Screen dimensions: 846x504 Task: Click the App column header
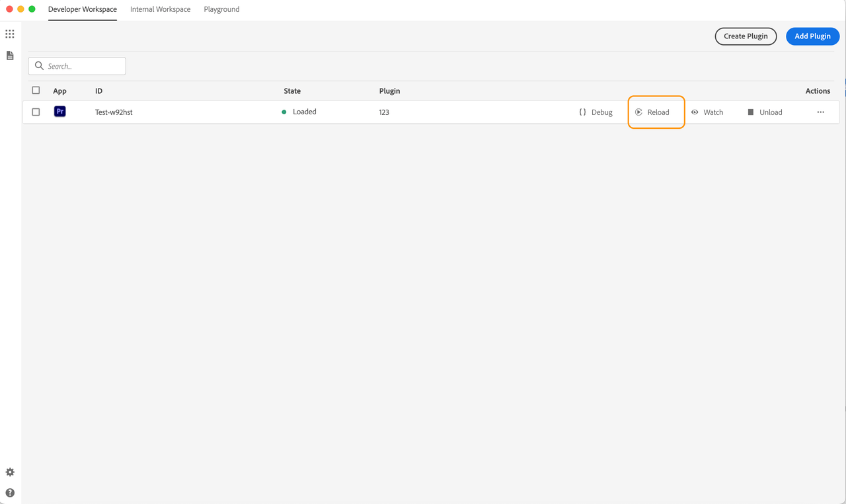pyautogui.click(x=59, y=91)
